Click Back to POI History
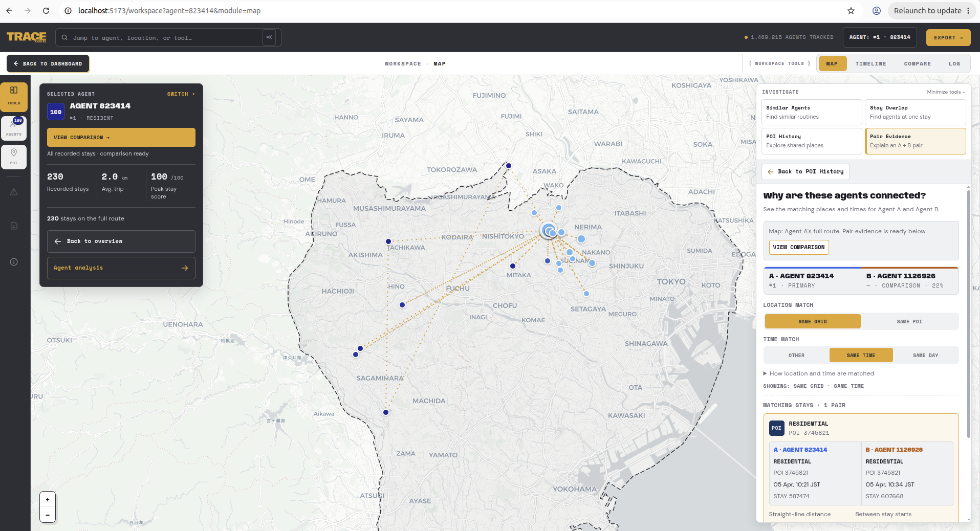 tap(805, 172)
